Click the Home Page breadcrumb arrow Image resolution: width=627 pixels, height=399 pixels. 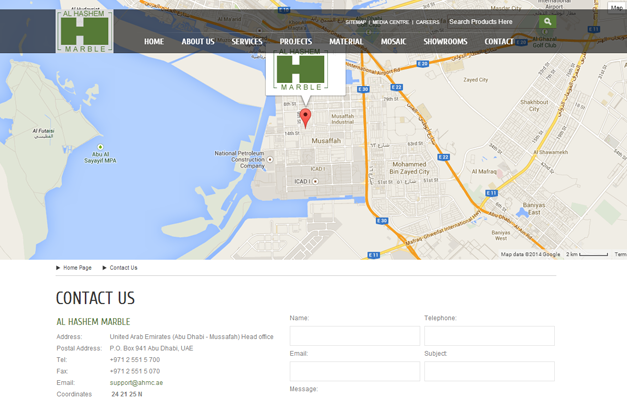(58, 268)
